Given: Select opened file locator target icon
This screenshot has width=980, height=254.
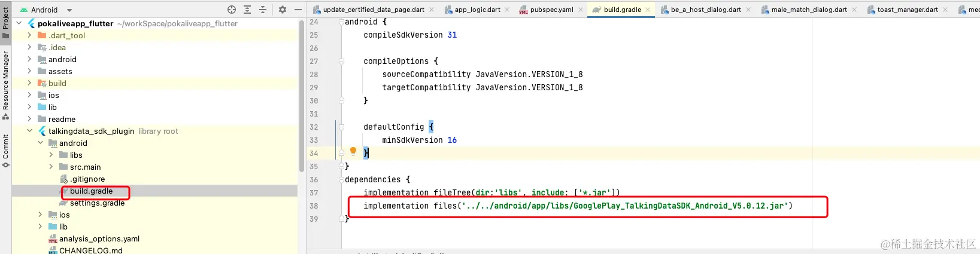Looking at the screenshot, I should (232, 10).
